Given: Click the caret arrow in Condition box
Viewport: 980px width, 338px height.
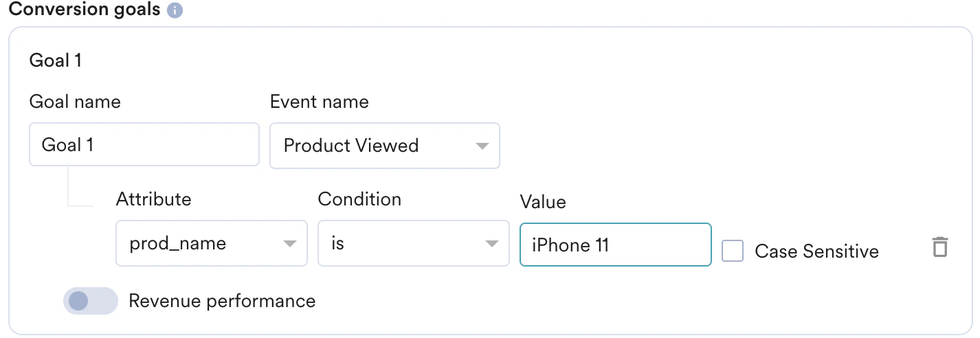Looking at the screenshot, I should [492, 244].
